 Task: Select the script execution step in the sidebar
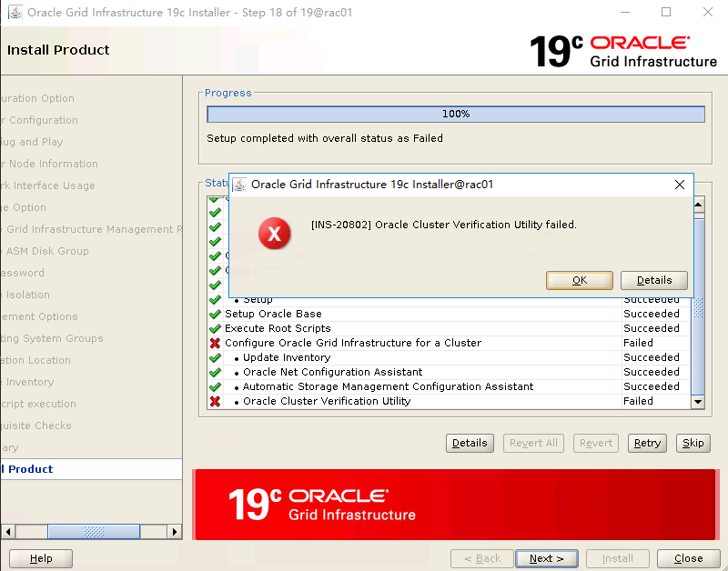pyautogui.click(x=38, y=404)
